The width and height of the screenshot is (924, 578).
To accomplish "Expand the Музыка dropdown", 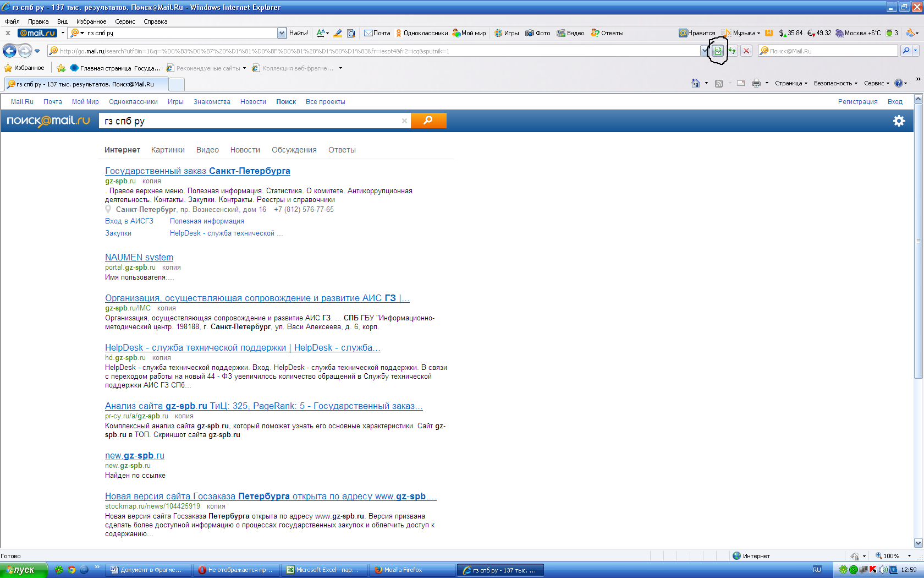I will click(758, 33).
